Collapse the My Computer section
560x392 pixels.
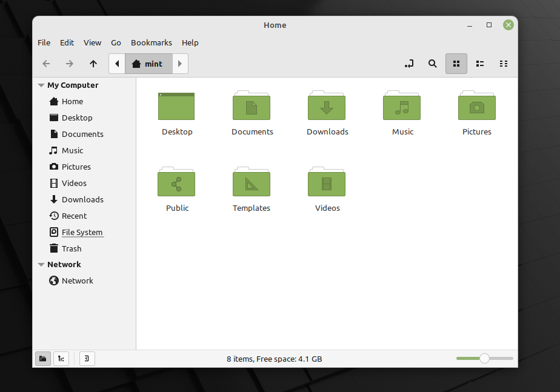(41, 85)
